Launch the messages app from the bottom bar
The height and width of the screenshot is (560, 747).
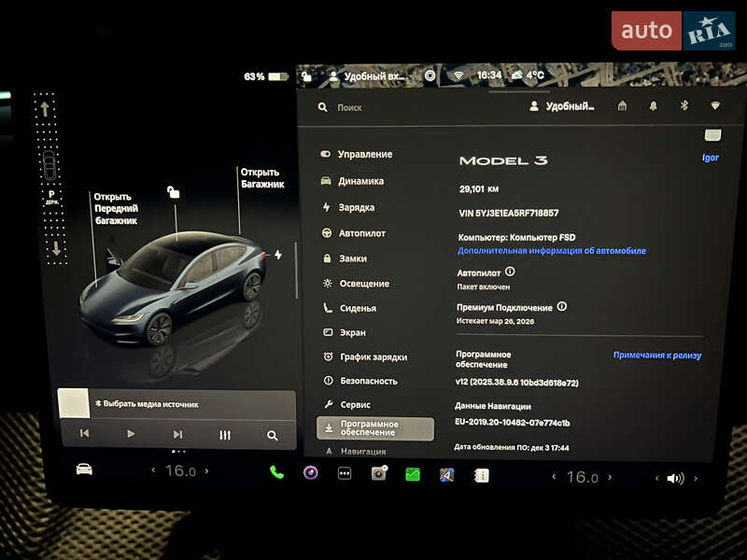(411, 476)
